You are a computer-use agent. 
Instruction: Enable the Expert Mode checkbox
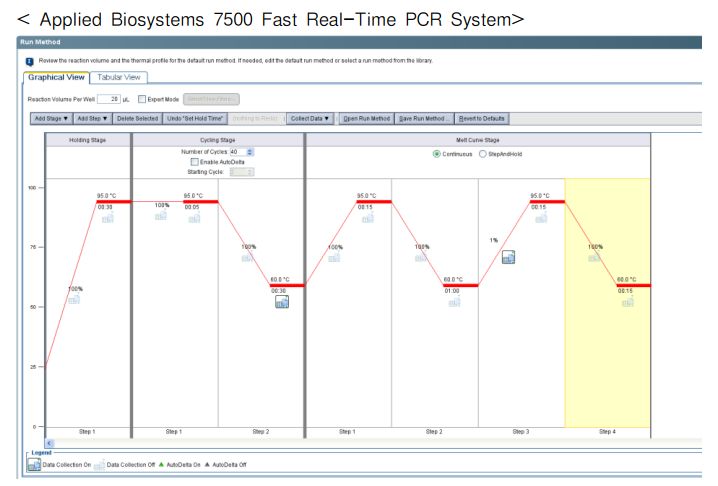[x=142, y=99]
